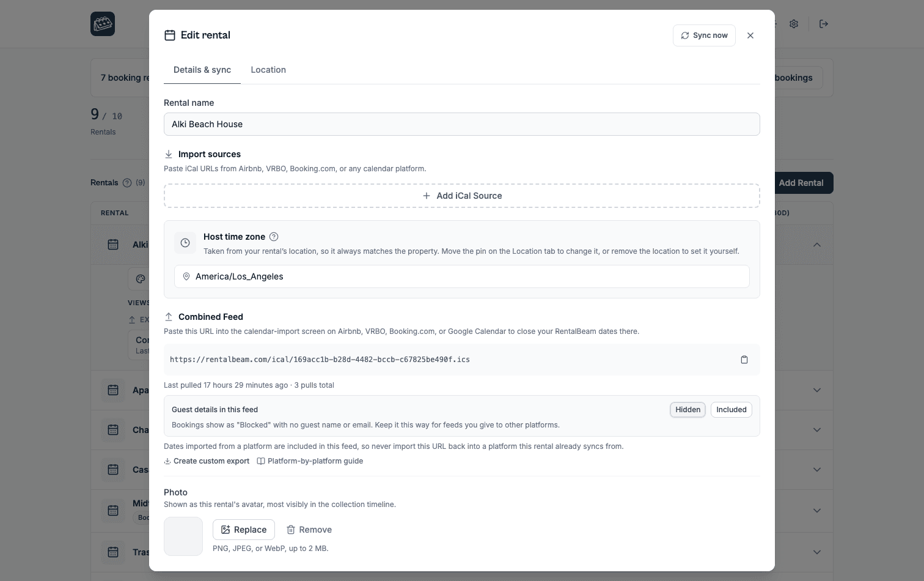Copy the combined feed URL with clipboard icon

[744, 360]
